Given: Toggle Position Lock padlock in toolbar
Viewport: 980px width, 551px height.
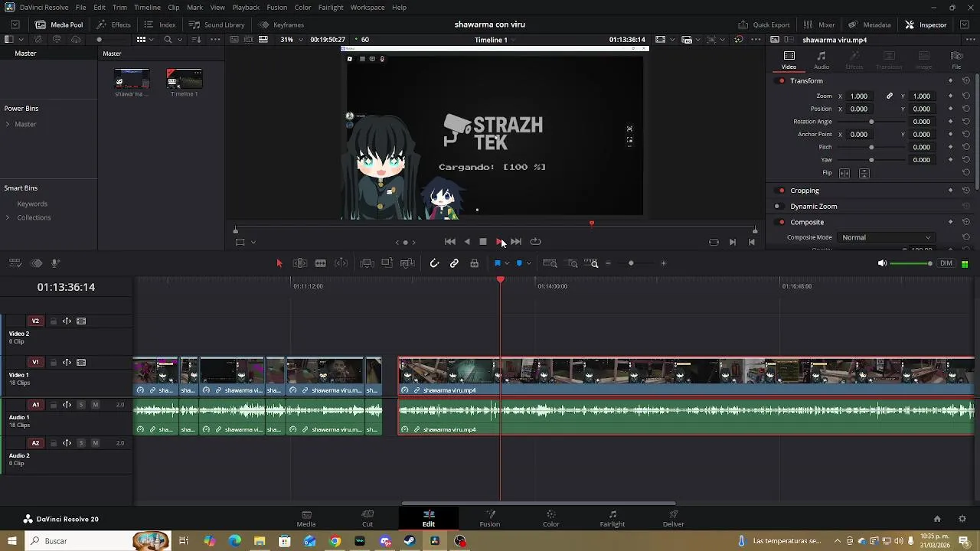Looking at the screenshot, I should [475, 263].
